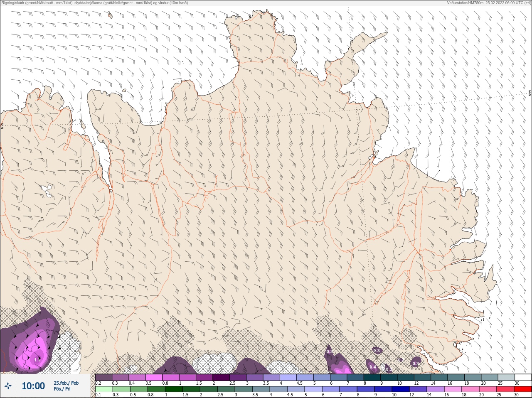532x398 pixels.
Task: Select the deep blue 10 swatch in lower legend
Action: [401, 389]
